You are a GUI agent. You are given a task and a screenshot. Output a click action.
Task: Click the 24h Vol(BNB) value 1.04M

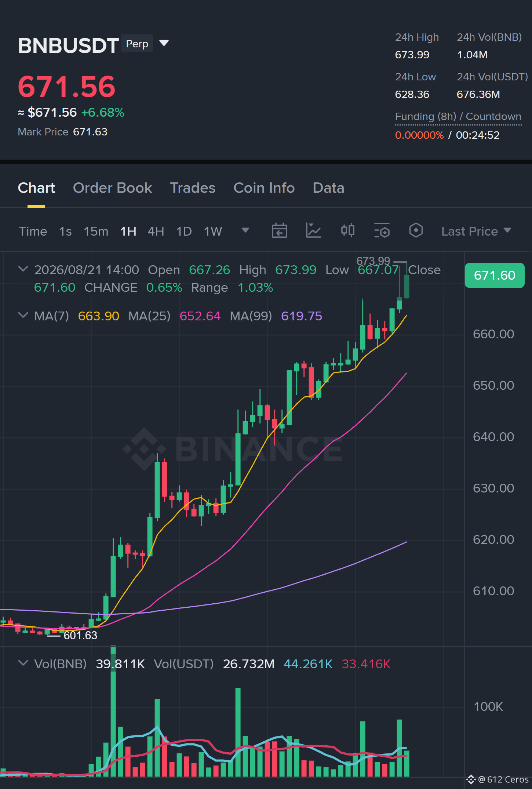(472, 55)
